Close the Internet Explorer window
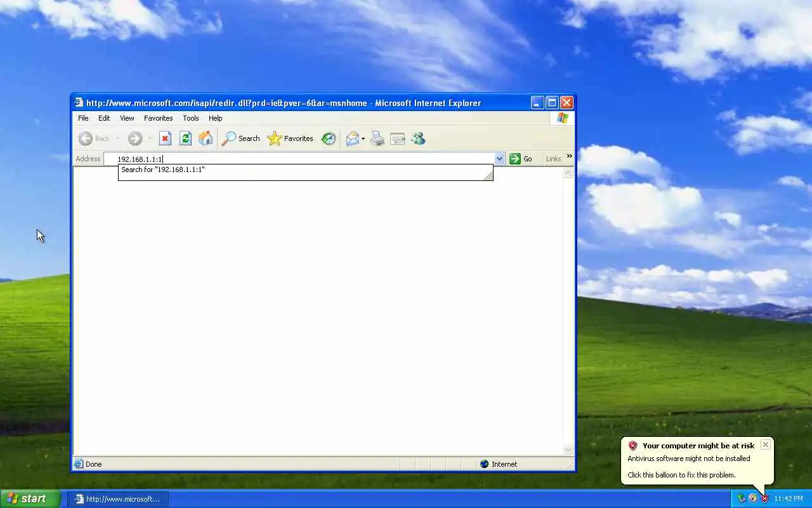812x508 pixels. (566, 102)
